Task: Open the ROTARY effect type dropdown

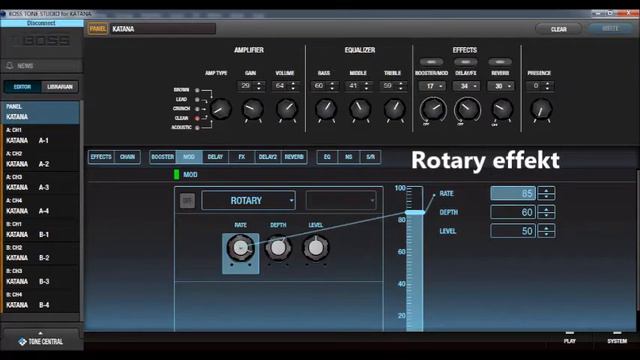Action: point(249,200)
